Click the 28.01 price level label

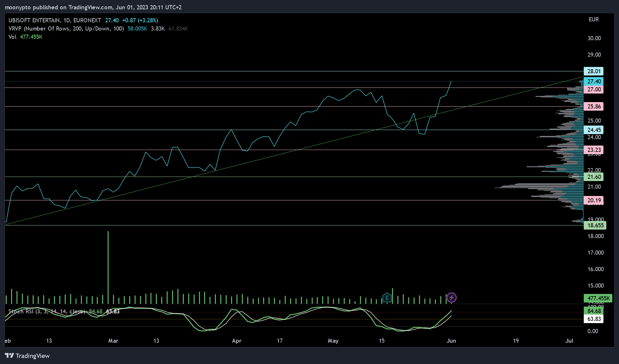click(x=594, y=71)
